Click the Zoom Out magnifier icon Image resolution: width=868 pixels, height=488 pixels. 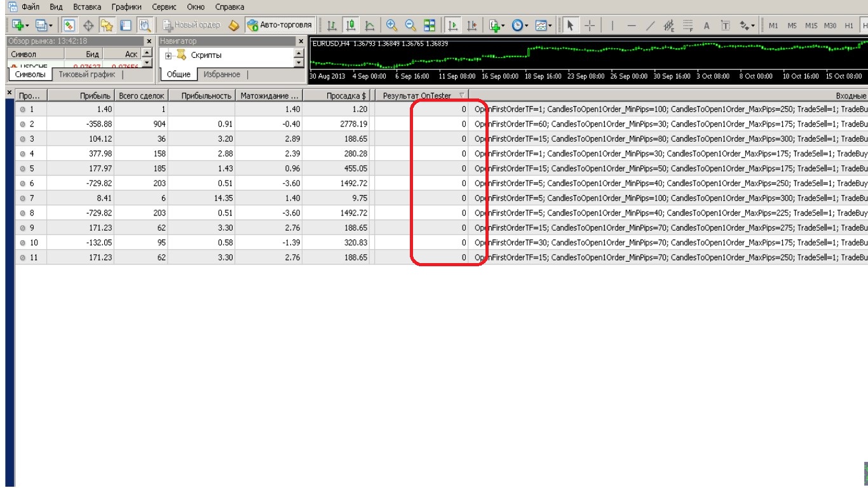tap(410, 25)
